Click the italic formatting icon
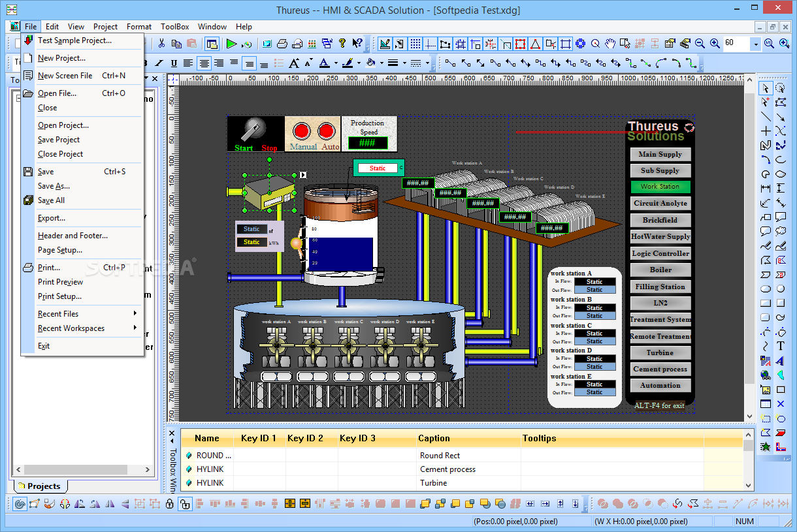Image resolution: width=797 pixels, height=532 pixels. coord(160,63)
